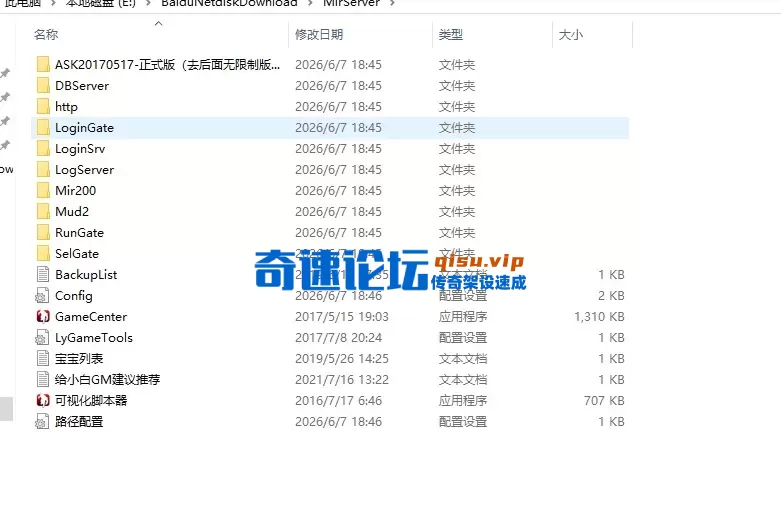Select the BackupList file name
The width and height of the screenshot is (781, 524).
[x=86, y=274]
